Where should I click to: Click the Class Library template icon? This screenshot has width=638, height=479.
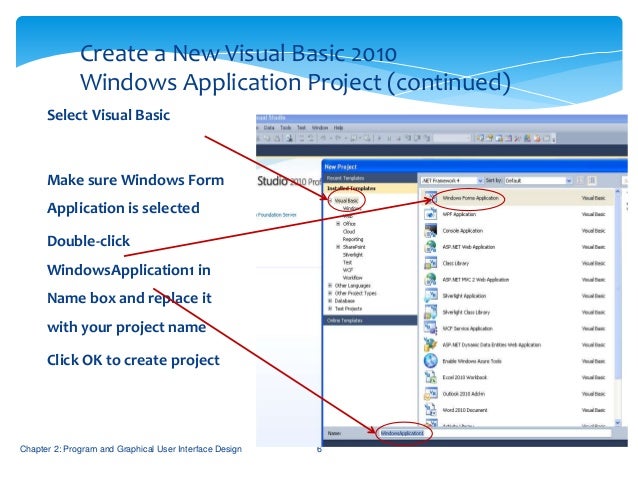coord(430,263)
